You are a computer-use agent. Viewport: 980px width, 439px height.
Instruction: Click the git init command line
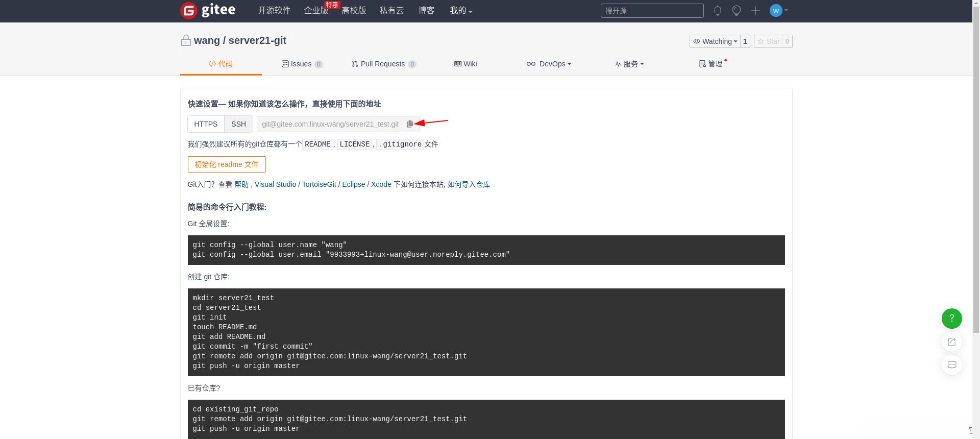tap(210, 318)
